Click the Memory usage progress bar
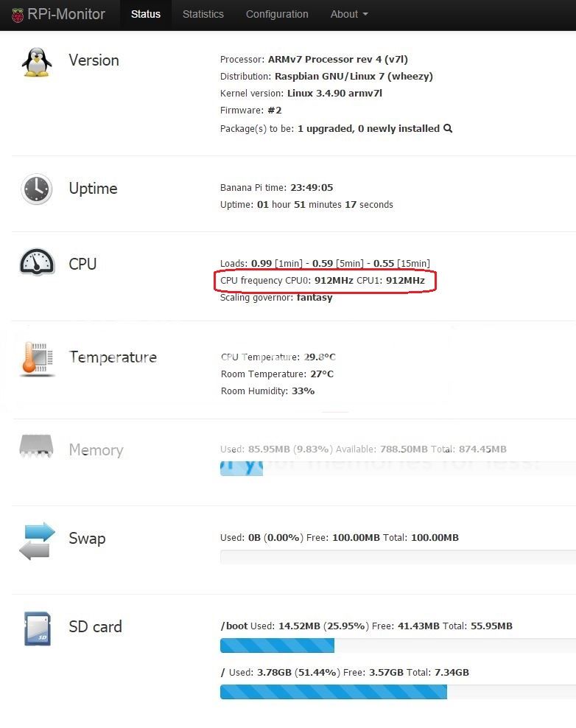The width and height of the screenshot is (576, 728). pyautogui.click(x=398, y=469)
